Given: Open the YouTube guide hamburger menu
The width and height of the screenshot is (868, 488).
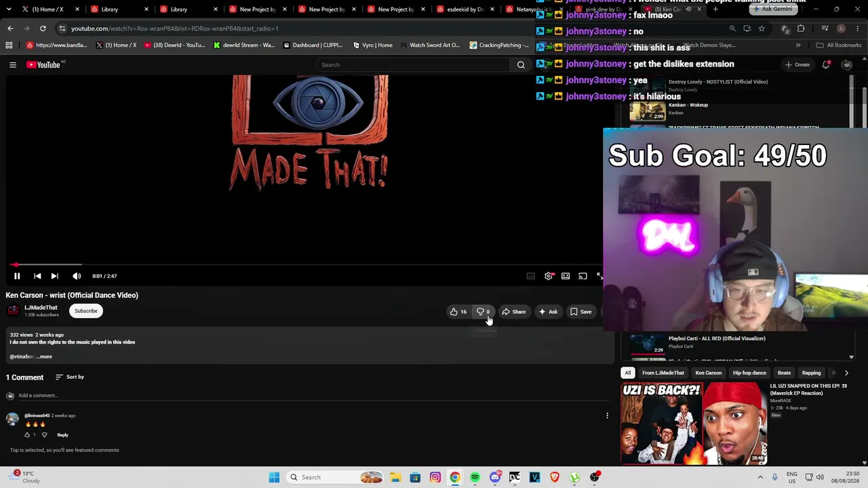Looking at the screenshot, I should [x=13, y=64].
